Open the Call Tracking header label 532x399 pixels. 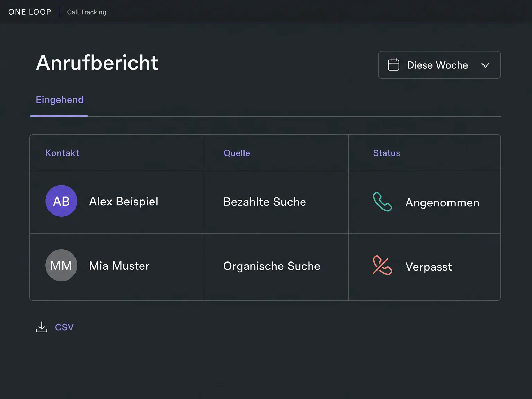click(87, 12)
